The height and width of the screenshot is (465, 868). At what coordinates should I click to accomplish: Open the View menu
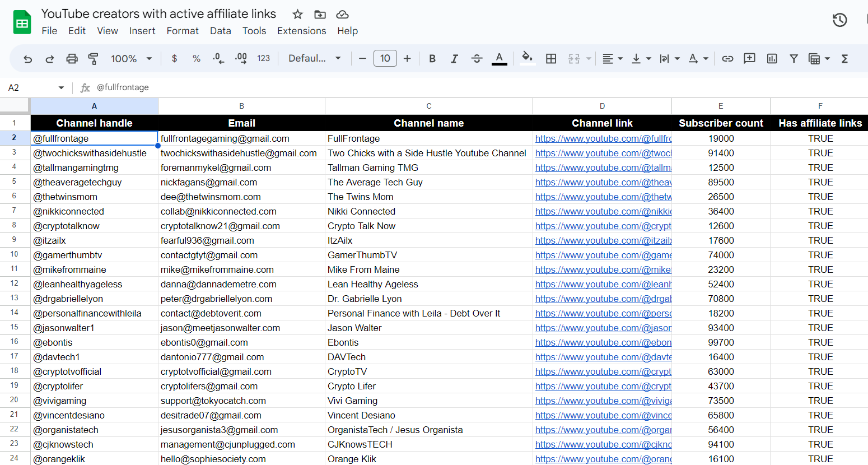[x=108, y=31]
